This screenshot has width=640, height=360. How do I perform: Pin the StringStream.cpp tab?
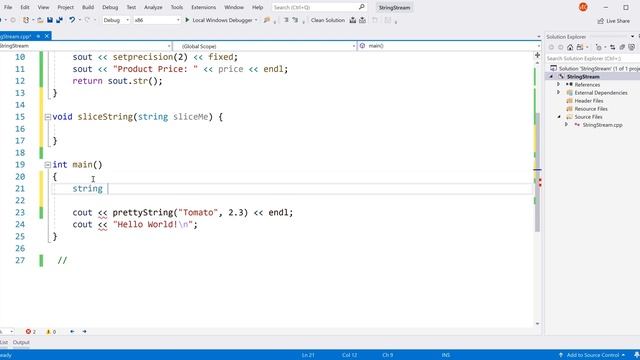38,36
